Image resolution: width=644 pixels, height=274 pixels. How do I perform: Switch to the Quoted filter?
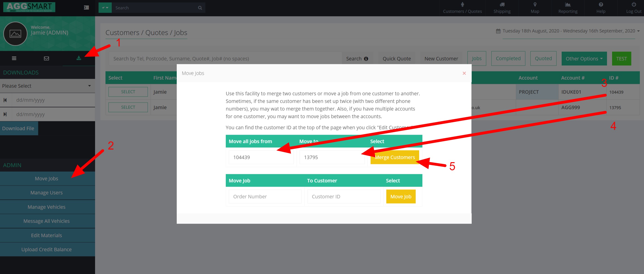[543, 58]
